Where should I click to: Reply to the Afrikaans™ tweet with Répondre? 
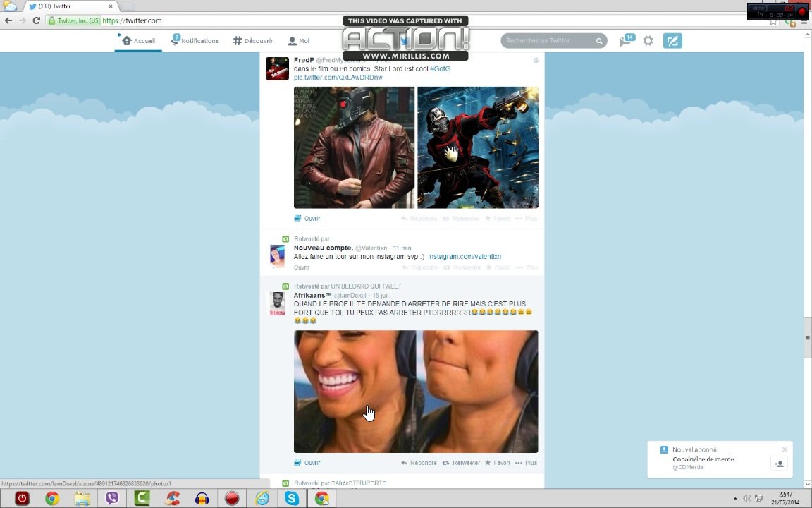pyautogui.click(x=419, y=463)
